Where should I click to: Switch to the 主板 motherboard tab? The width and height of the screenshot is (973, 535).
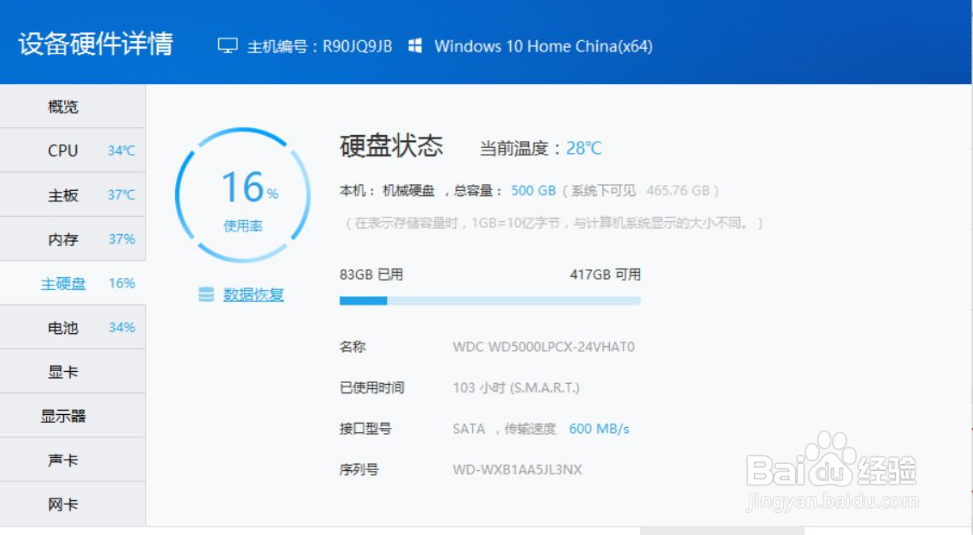coord(73,195)
